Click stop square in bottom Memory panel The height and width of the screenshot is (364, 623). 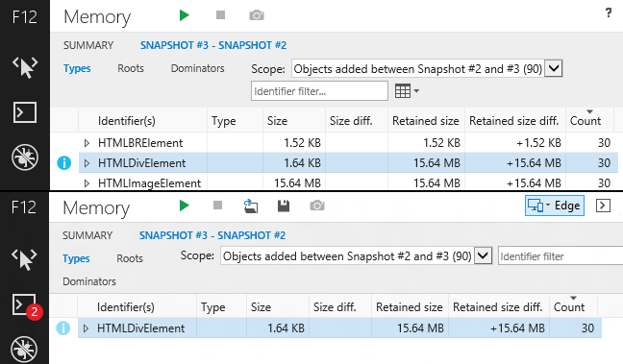pos(217,206)
